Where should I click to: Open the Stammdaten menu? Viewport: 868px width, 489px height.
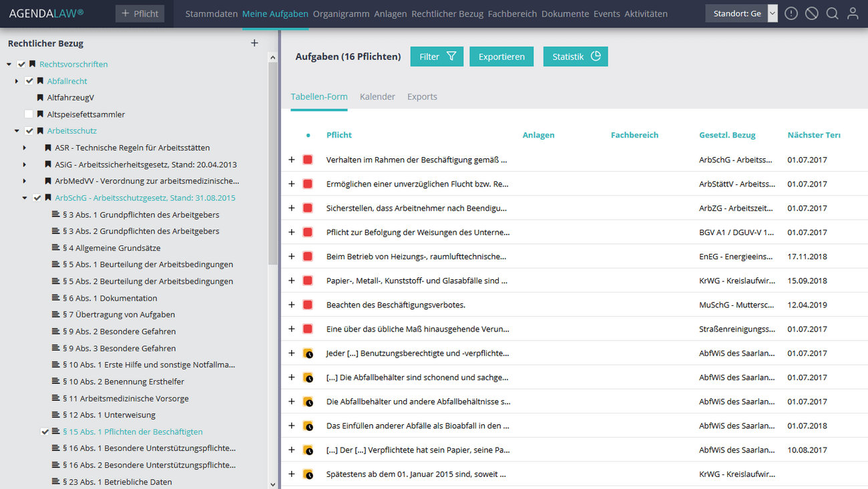pyautogui.click(x=211, y=13)
